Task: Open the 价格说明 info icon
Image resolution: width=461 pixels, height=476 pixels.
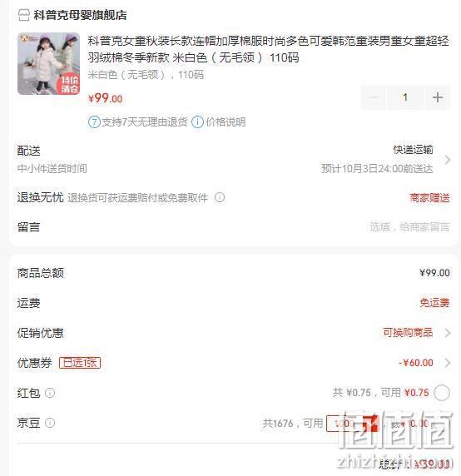Action: pos(197,122)
